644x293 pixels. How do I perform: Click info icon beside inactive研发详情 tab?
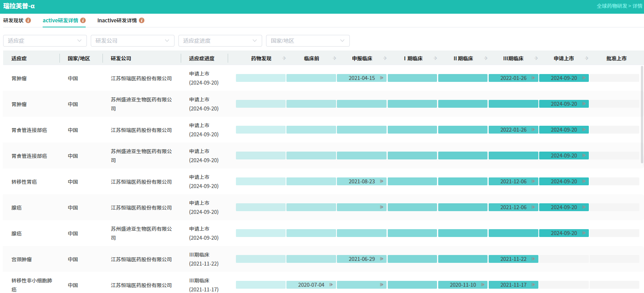coord(142,20)
